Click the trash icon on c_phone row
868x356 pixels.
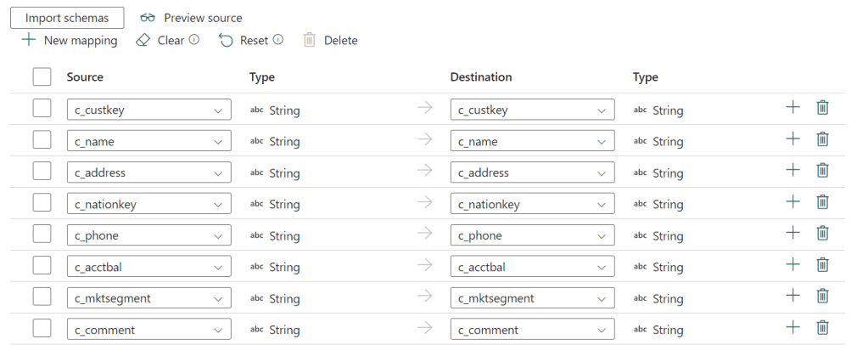(822, 233)
